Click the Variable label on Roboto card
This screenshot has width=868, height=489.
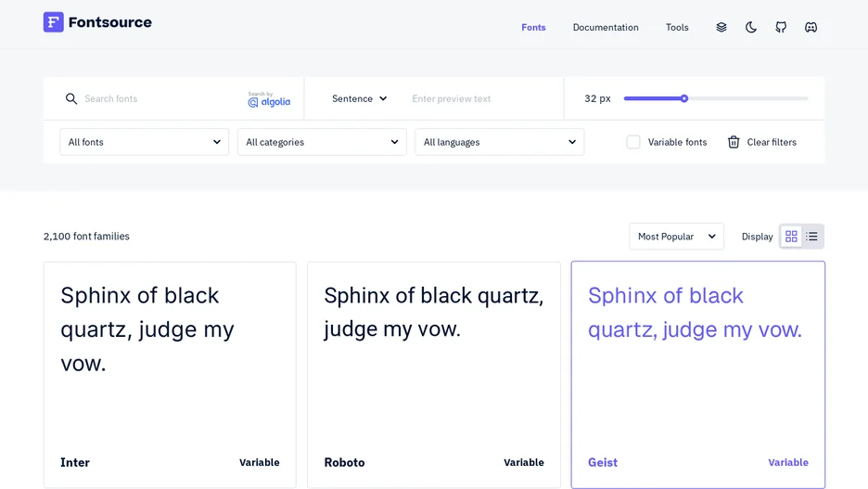pos(524,462)
